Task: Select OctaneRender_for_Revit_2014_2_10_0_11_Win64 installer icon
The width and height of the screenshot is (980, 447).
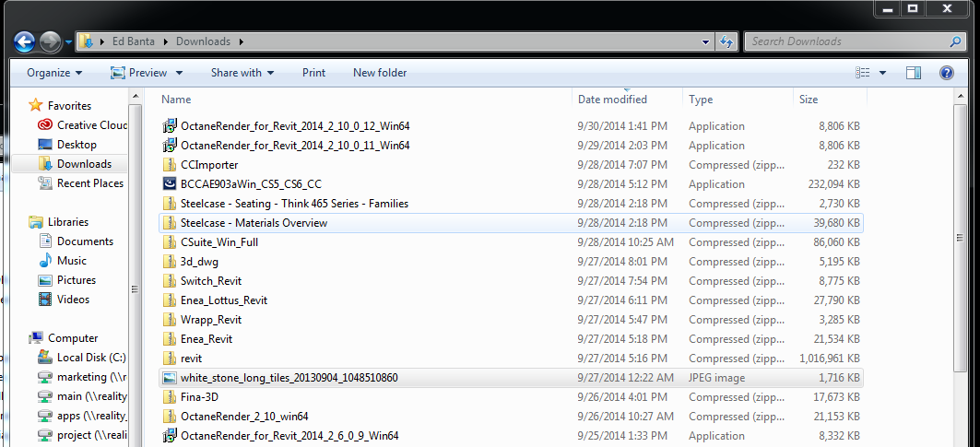Action: pyautogui.click(x=170, y=145)
